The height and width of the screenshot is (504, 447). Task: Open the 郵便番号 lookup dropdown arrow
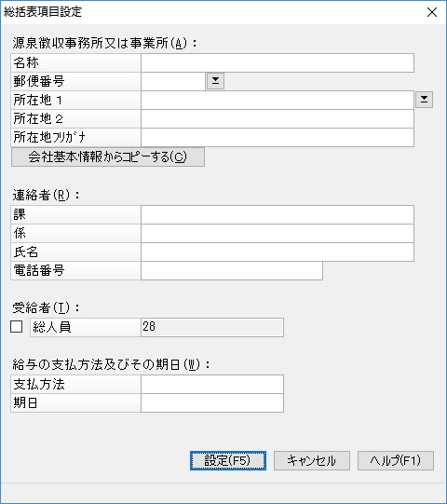coord(215,81)
